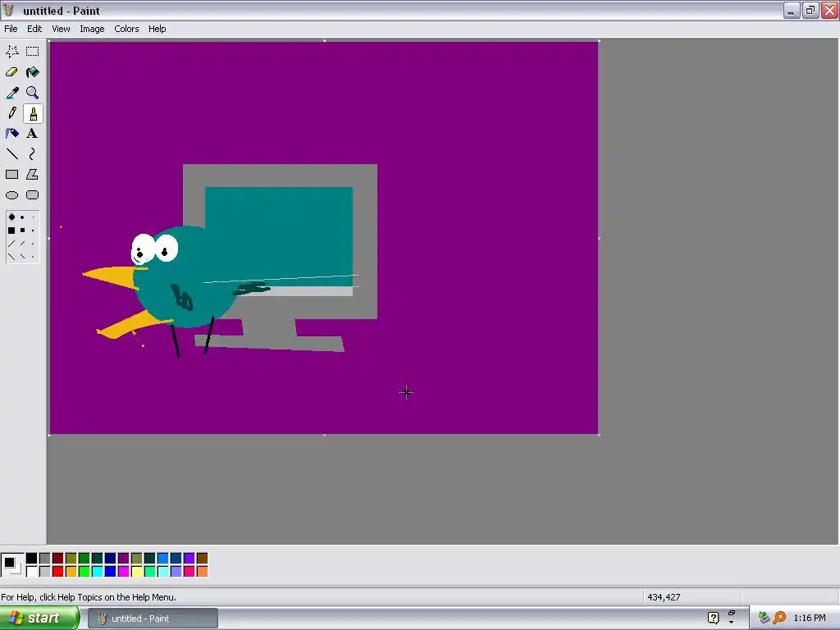The width and height of the screenshot is (840, 630).
Task: Choose the Ellipse tool
Action: pos(11,195)
